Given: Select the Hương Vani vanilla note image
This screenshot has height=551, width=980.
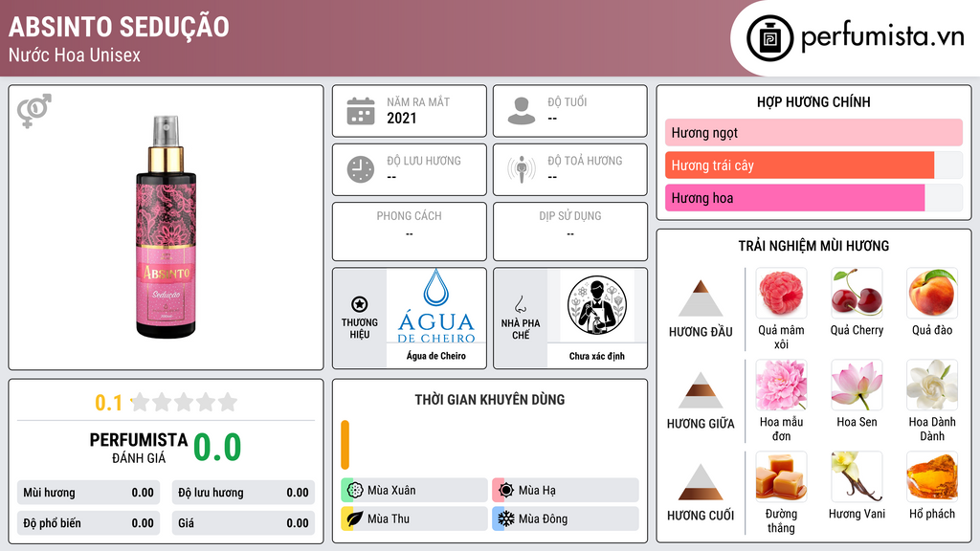Looking at the screenshot, I should coord(857,477).
